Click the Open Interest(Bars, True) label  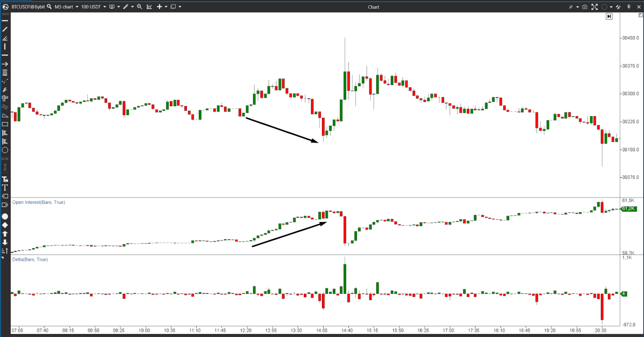pyautogui.click(x=39, y=202)
